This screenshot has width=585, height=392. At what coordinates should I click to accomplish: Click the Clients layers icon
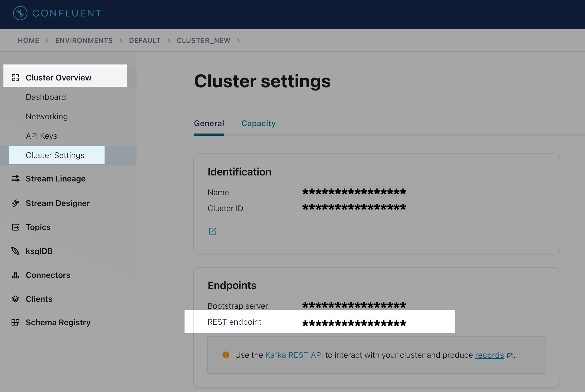pos(15,299)
